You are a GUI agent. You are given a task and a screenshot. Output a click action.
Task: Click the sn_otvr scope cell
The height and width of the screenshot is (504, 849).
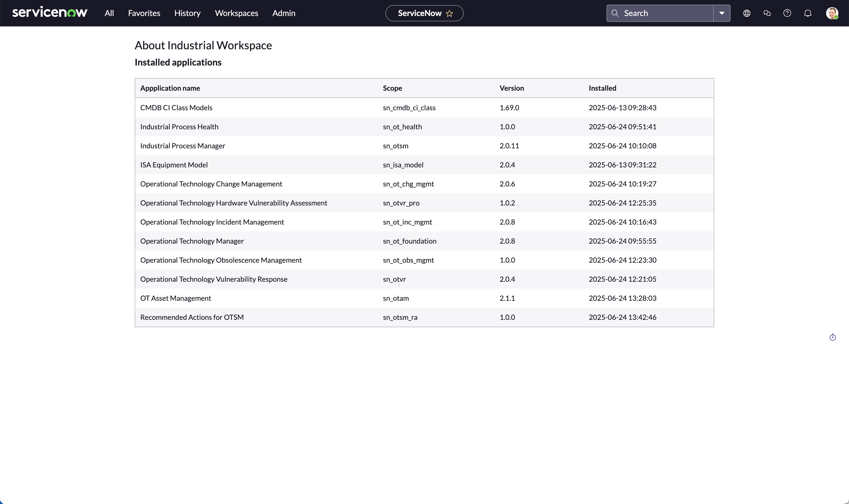(395, 279)
